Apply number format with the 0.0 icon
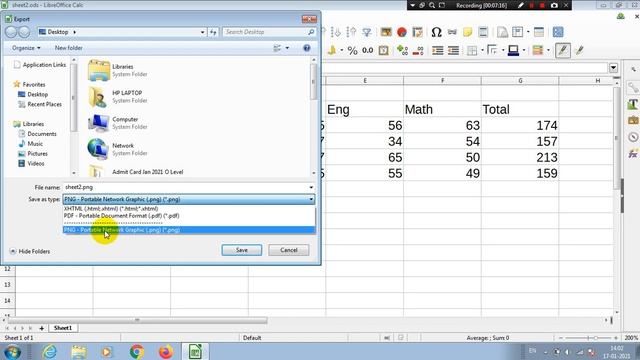Screen dimensions: 640x360 tap(368, 50)
